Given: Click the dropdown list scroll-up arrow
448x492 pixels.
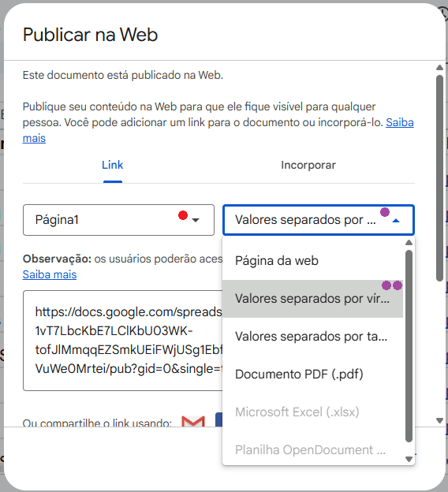Looking at the screenshot, I should click(x=409, y=243).
